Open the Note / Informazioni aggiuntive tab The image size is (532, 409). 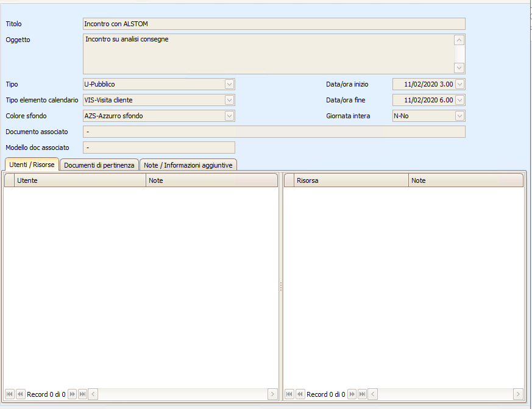point(188,165)
